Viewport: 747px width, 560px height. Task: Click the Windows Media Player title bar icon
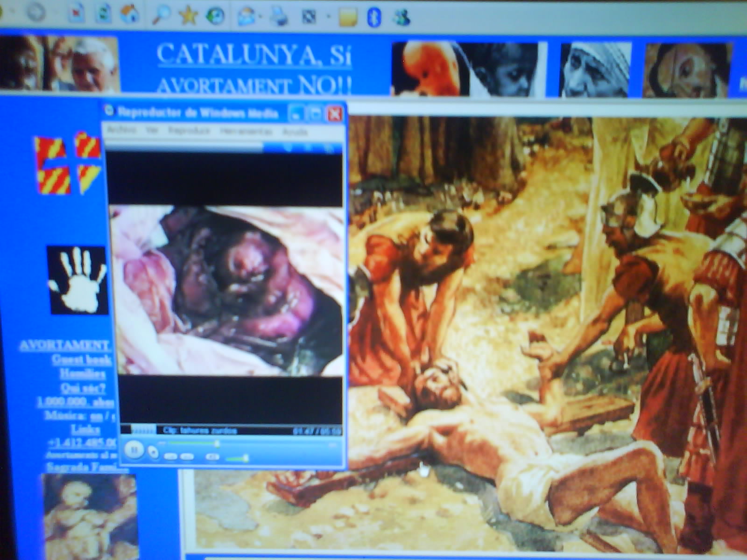pos(110,111)
